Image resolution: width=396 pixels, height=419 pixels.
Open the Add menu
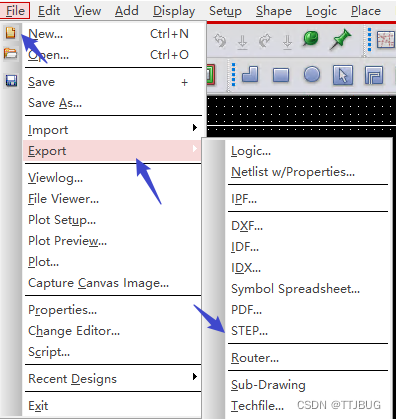(126, 11)
